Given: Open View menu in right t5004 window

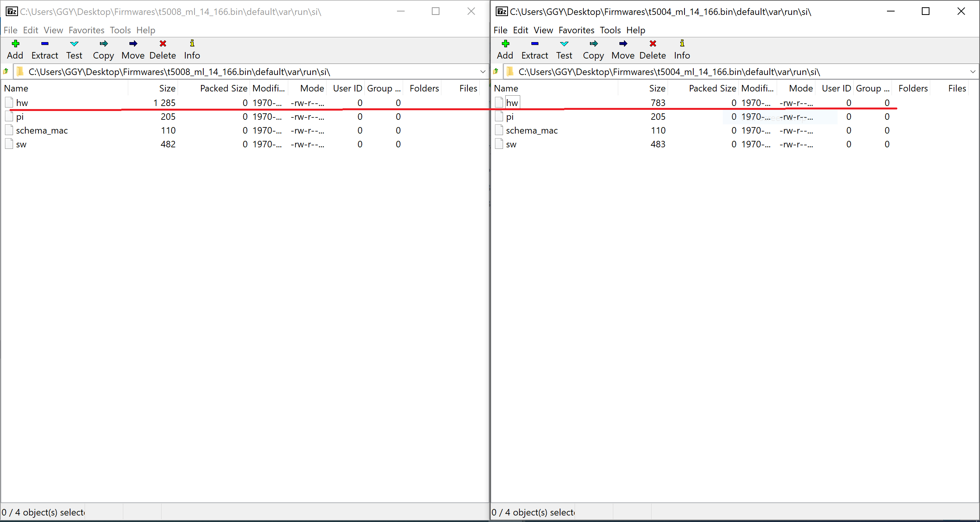Looking at the screenshot, I should (543, 30).
